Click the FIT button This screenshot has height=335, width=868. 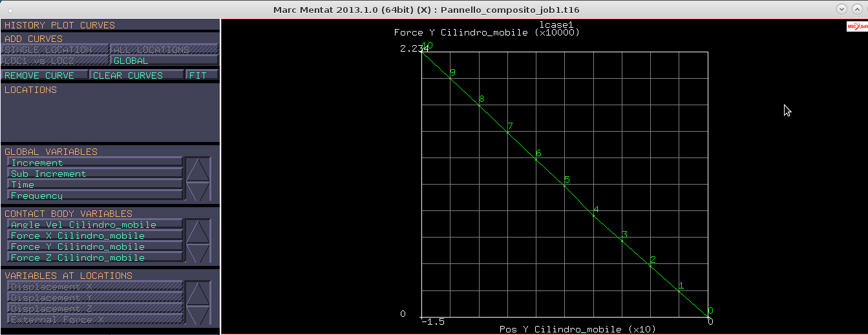coord(202,76)
